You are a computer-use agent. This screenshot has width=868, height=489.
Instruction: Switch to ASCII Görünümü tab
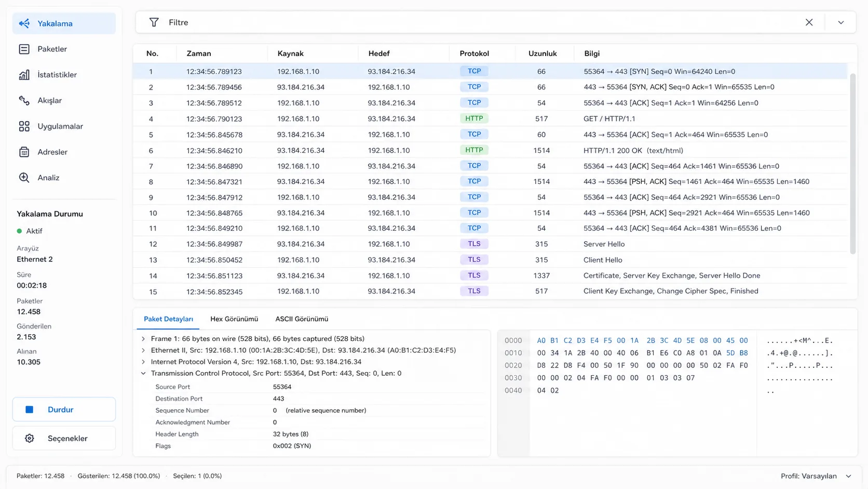302,319
